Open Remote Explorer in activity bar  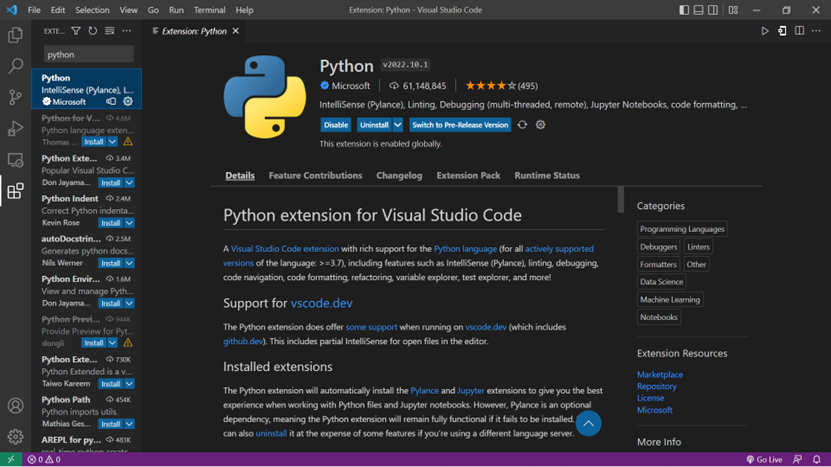point(15,160)
